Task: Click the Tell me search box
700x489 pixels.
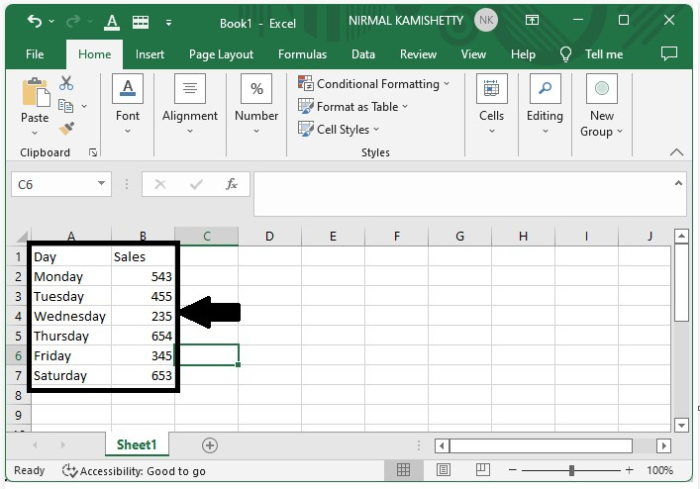Action: 603,54
